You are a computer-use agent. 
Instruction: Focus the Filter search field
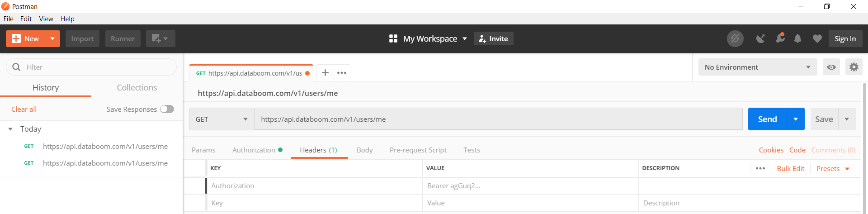91,67
